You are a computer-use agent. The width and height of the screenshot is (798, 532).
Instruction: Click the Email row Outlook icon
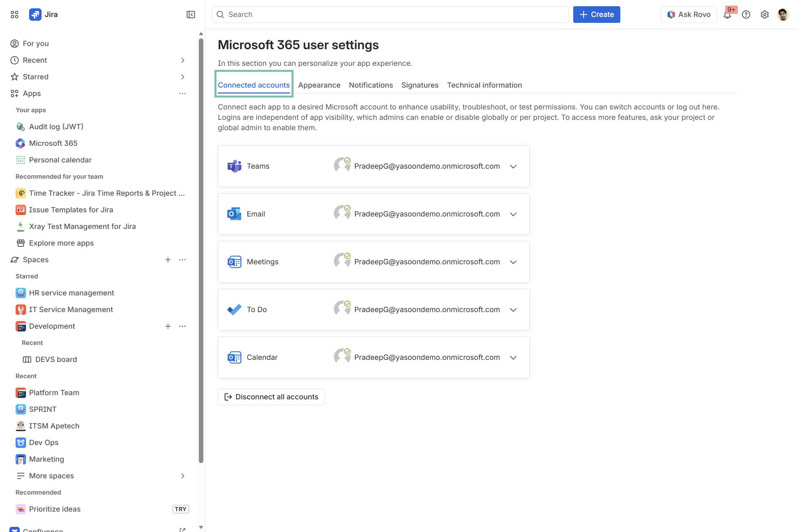tap(234, 214)
